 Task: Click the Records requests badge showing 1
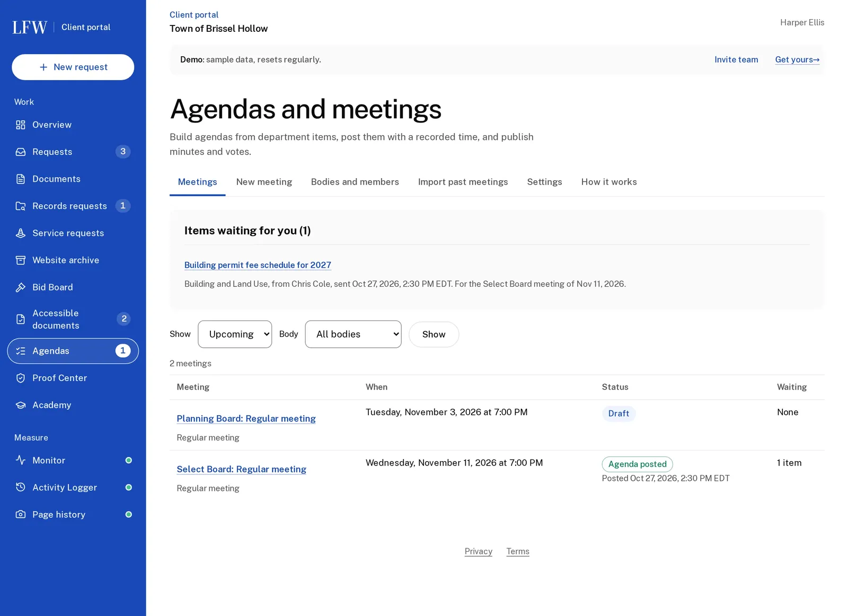click(x=123, y=206)
